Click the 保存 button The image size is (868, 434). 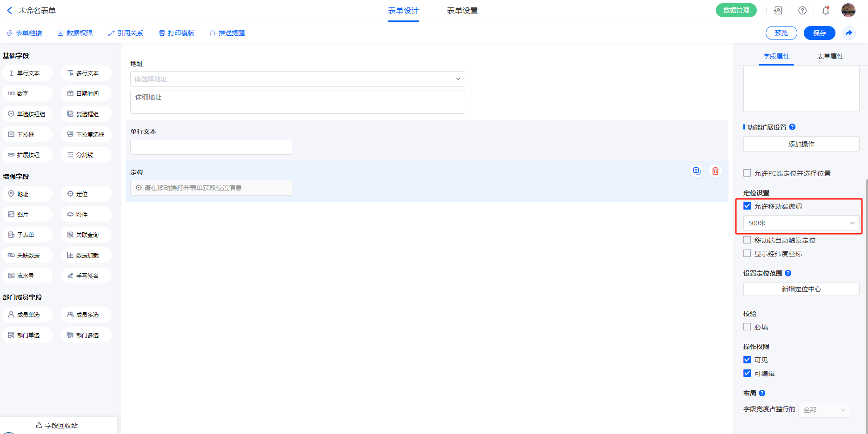(x=819, y=33)
